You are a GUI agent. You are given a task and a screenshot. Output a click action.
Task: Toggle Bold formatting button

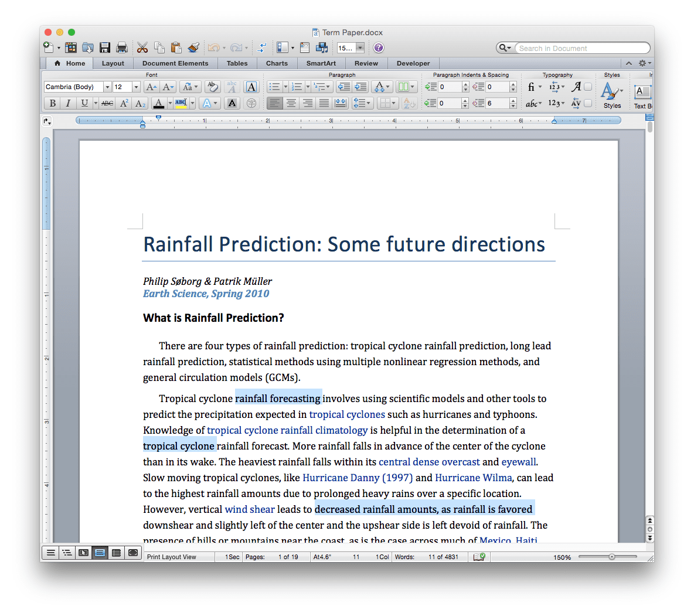click(53, 103)
